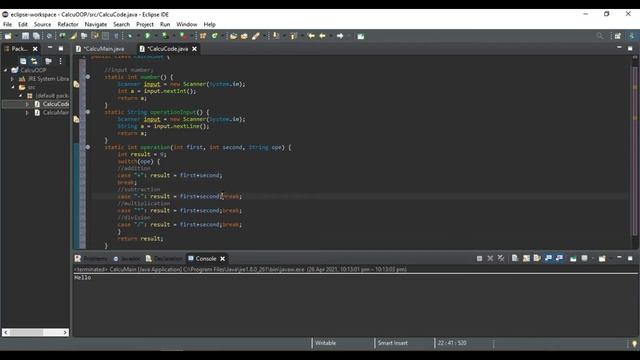Toggle fold marker beside operationInput() method
Viewport: 640px width, 360px height.
coord(88,112)
